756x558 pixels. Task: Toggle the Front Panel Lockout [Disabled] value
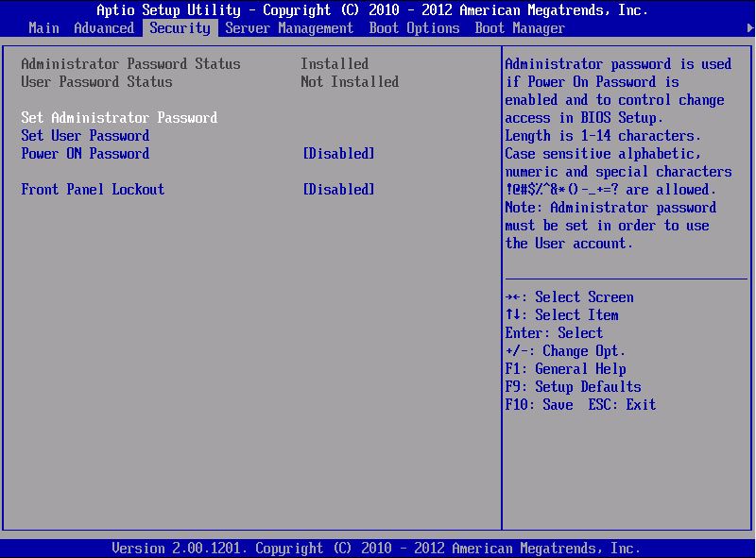338,190
